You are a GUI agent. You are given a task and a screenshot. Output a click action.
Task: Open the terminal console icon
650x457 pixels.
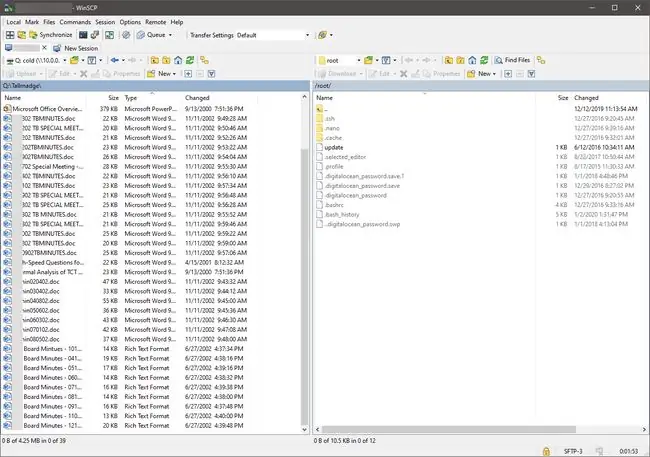pos(83,35)
